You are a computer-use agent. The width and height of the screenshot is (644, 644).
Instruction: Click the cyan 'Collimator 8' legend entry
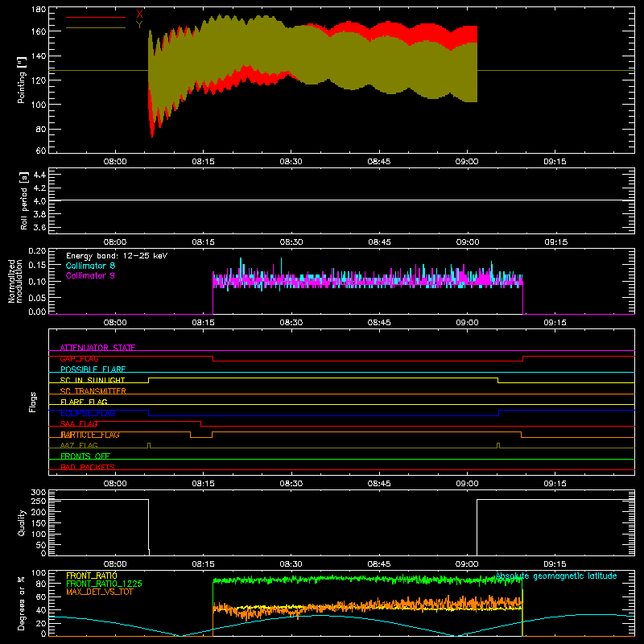pyautogui.click(x=90, y=266)
